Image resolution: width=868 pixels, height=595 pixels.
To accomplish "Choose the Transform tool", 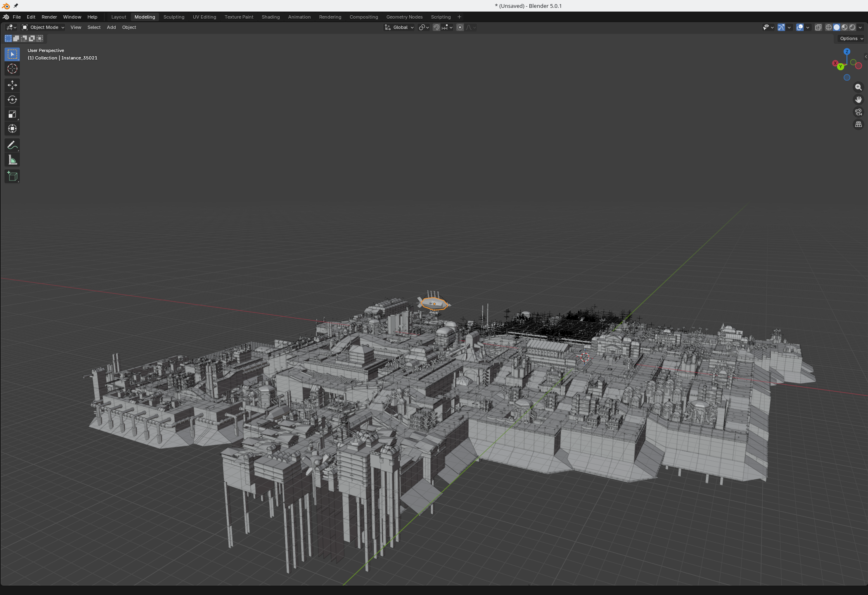I will pos(12,129).
